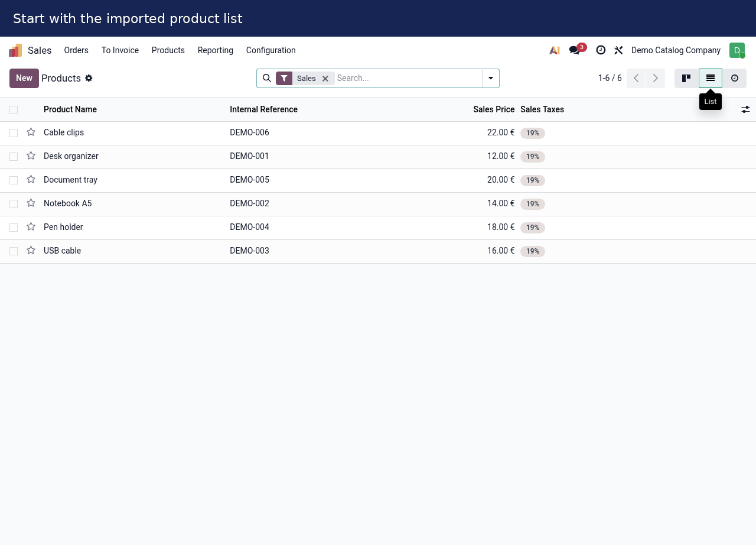Screen dimensions: 756x545
Task: Check the Notebook A5 row checkbox
Action: point(14,204)
